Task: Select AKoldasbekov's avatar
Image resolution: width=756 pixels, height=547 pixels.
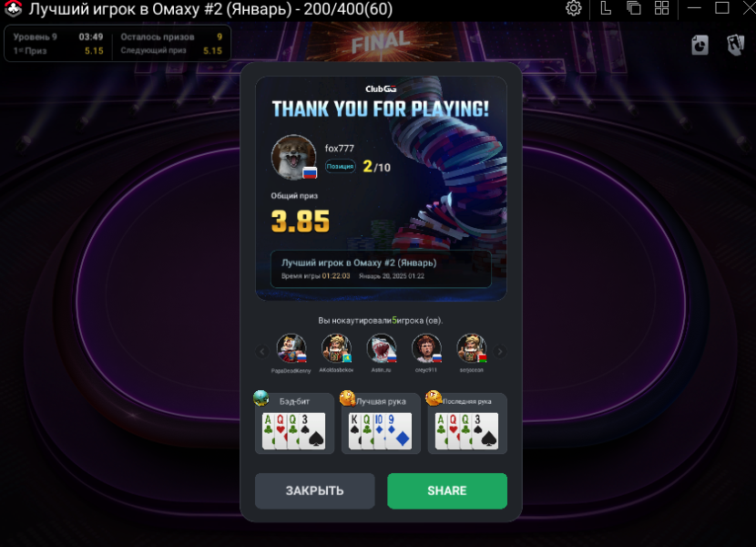Action: tap(336, 348)
